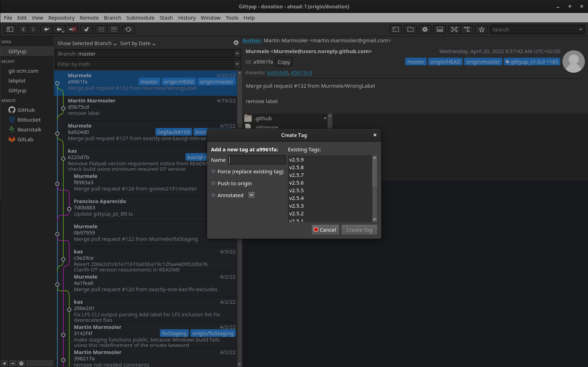Click the Stash box icon
This screenshot has width=588, height=367.
pos(101,29)
